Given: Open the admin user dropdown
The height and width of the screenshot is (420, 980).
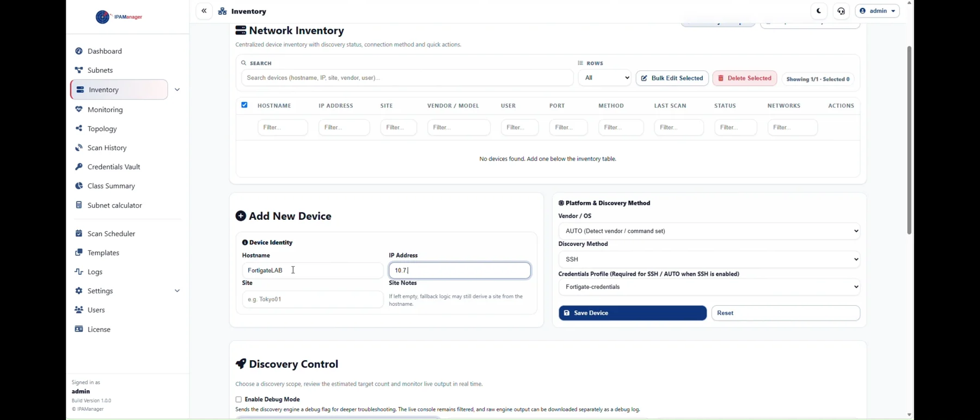Looking at the screenshot, I should tap(877, 11).
